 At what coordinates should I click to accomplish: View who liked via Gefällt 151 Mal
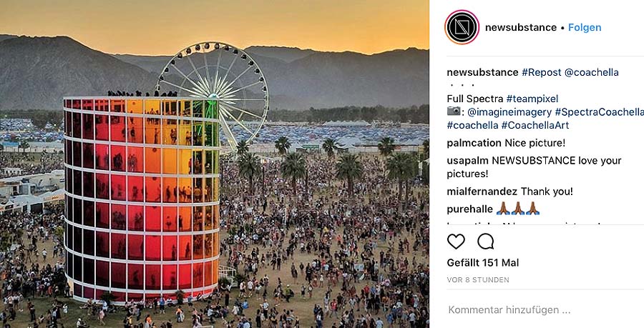tap(482, 263)
